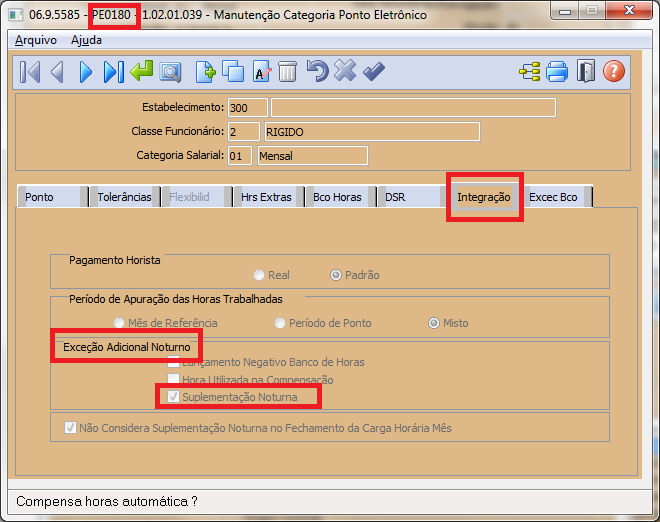Viewport: 660px width, 522px height.
Task: Go to previous record arrow
Action: 57,72
